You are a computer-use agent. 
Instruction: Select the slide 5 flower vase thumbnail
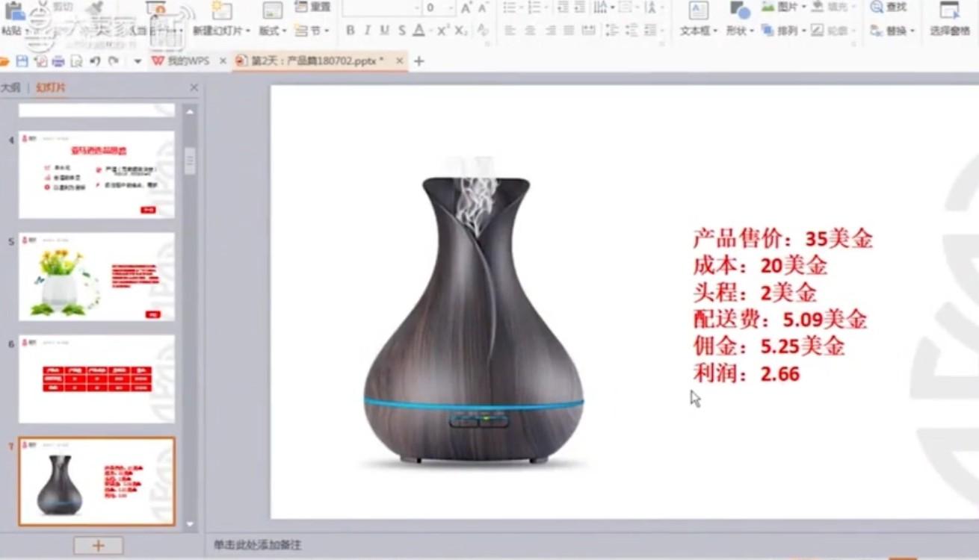pyautogui.click(x=96, y=276)
